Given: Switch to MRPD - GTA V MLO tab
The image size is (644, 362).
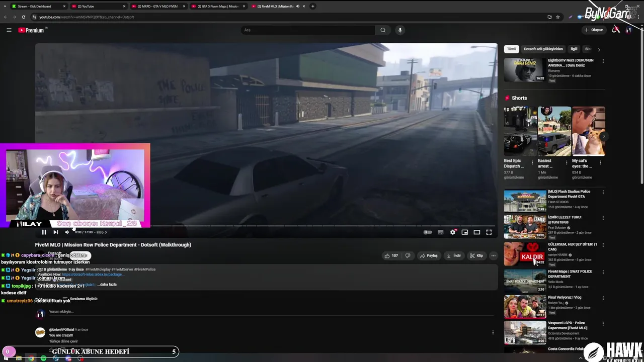Looking at the screenshot, I should tap(157, 6).
